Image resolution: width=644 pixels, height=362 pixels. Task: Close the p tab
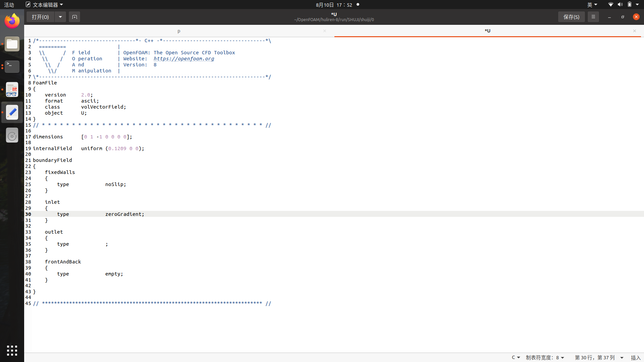325,31
